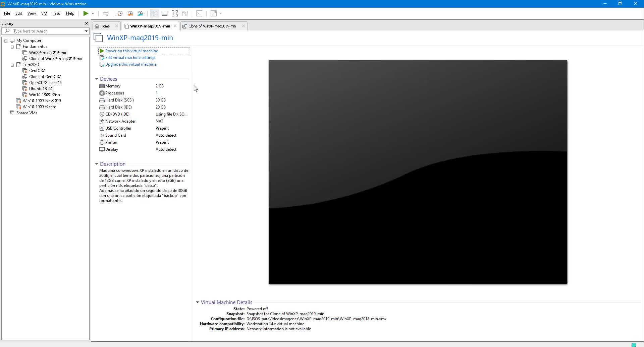
Task: Select Shared VMs in the library
Action: (27, 113)
